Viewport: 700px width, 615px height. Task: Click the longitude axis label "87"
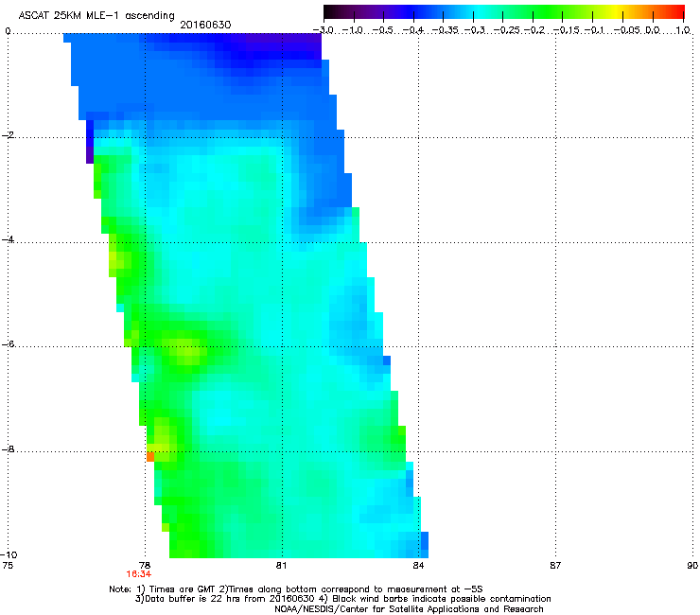click(x=555, y=566)
